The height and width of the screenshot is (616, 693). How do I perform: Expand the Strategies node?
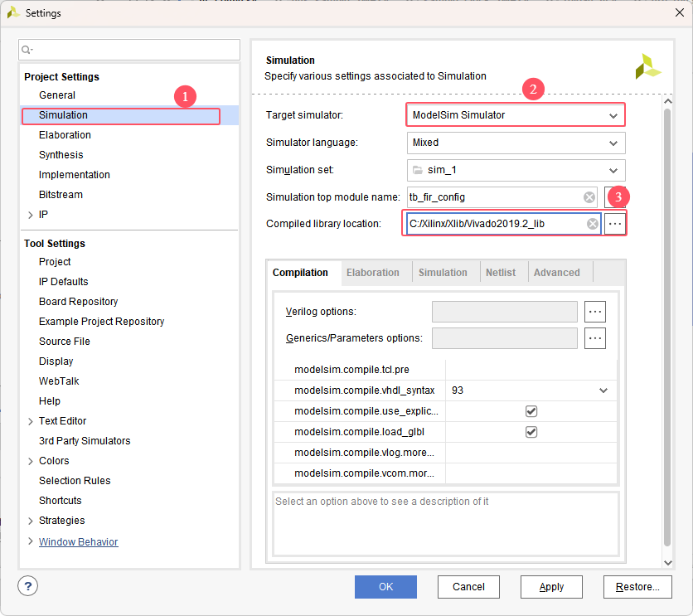pyautogui.click(x=30, y=521)
